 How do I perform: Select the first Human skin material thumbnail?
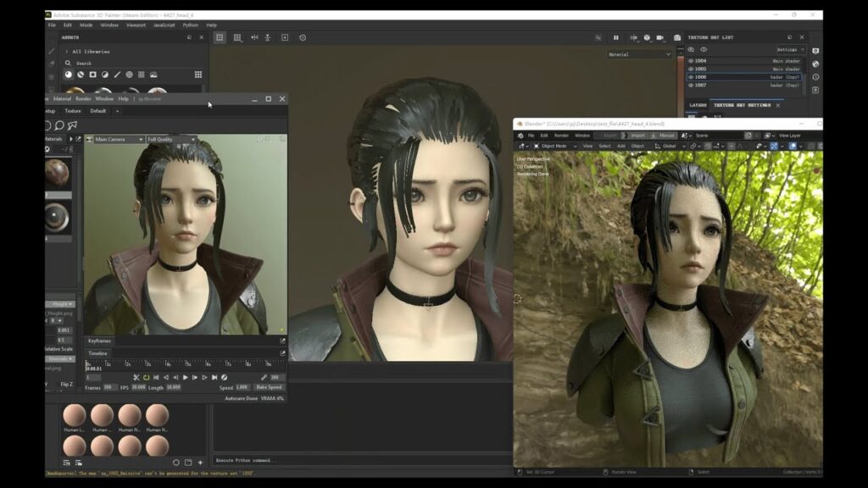coord(75,415)
